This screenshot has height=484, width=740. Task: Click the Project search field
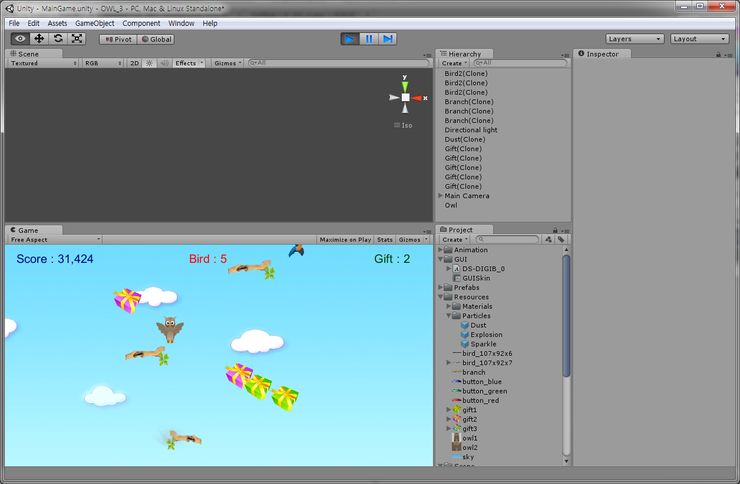(x=507, y=240)
